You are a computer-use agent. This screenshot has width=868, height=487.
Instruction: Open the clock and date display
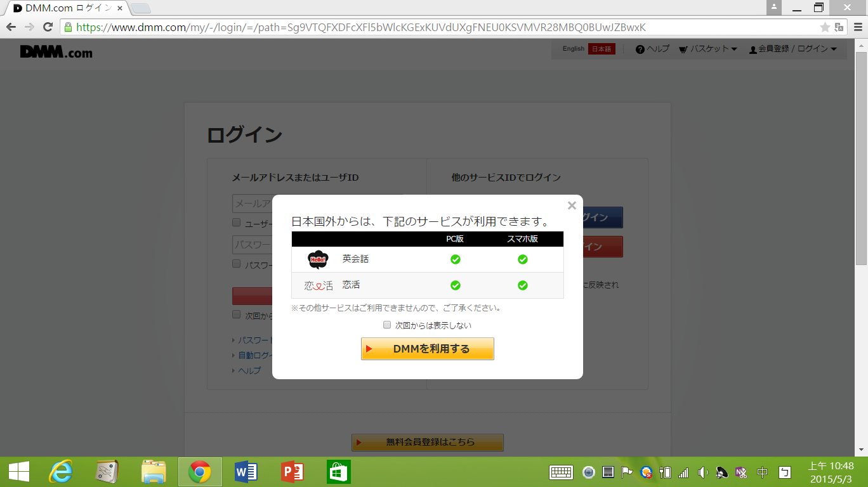831,472
